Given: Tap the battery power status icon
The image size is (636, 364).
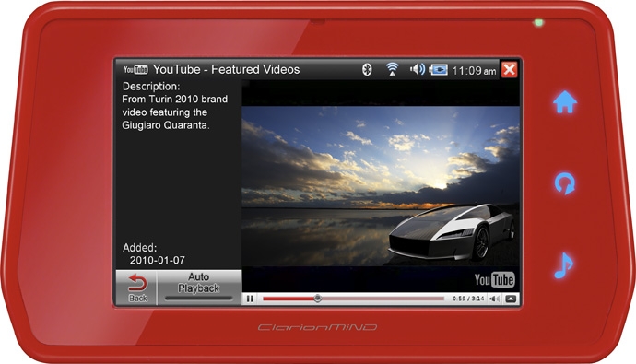Looking at the screenshot, I should pyautogui.click(x=439, y=70).
